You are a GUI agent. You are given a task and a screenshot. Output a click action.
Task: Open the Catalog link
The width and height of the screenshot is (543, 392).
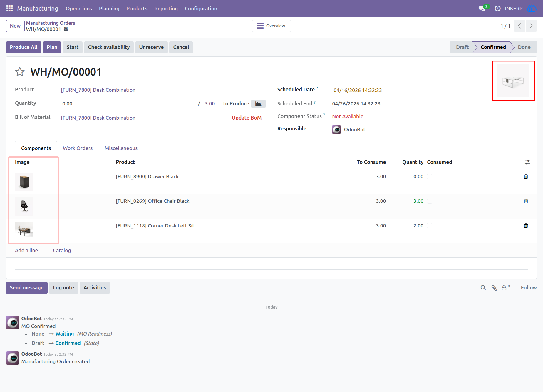(x=62, y=250)
